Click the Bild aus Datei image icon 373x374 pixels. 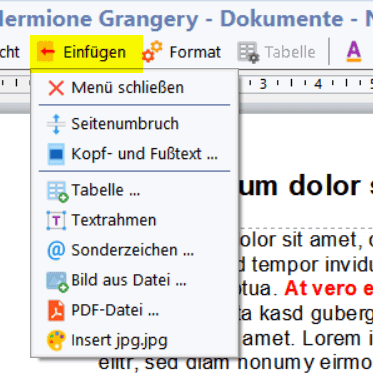pos(57,281)
